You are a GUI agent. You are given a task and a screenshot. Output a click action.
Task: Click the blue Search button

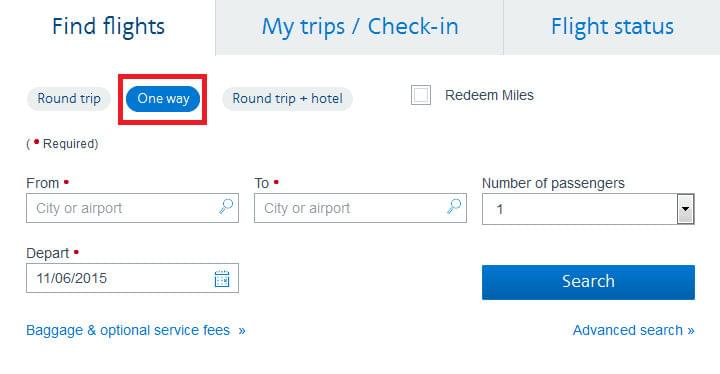pos(588,282)
